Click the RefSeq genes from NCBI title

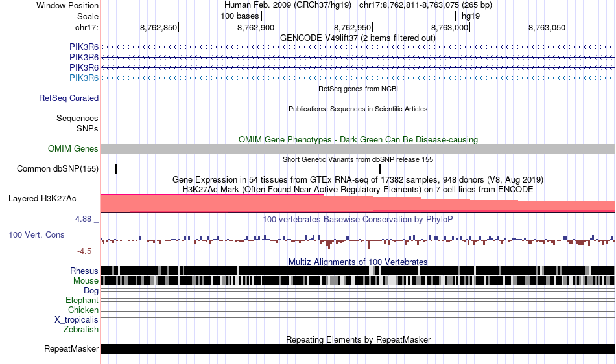358,89
